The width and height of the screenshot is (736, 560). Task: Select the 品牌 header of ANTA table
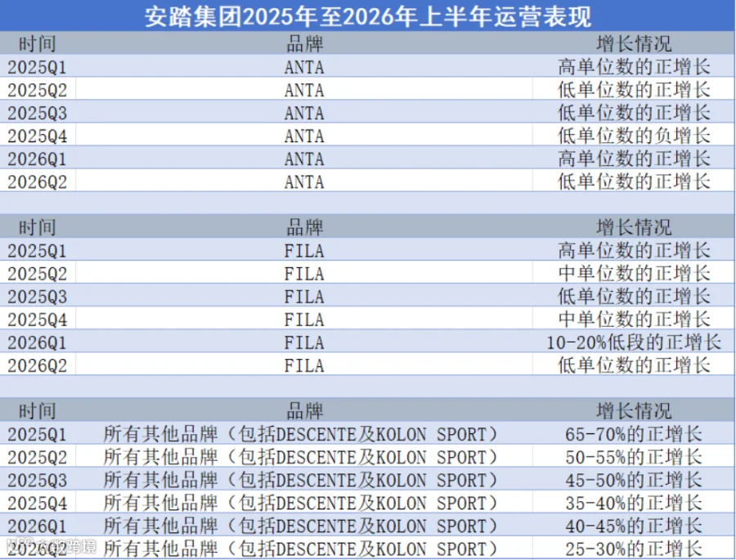click(x=305, y=44)
